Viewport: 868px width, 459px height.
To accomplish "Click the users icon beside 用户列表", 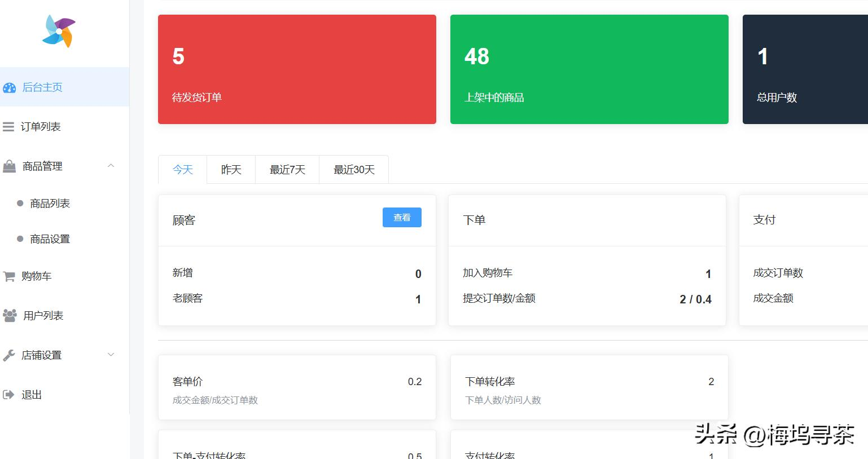I will pos(10,316).
